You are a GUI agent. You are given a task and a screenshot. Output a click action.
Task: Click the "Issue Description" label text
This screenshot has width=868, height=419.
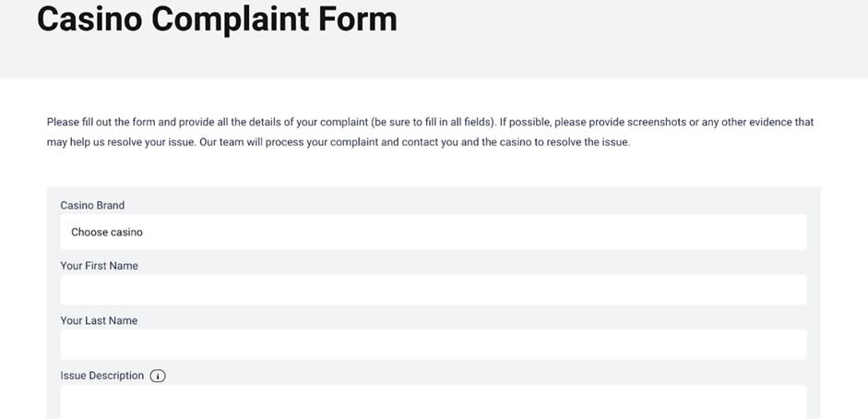[101, 376]
